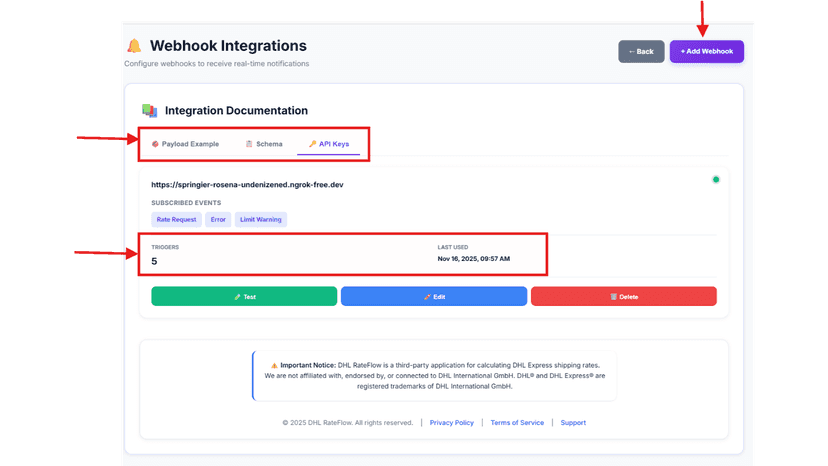Image resolution: width=828 pixels, height=466 pixels.
Task: Open the Terms of Service link
Action: pos(517,423)
